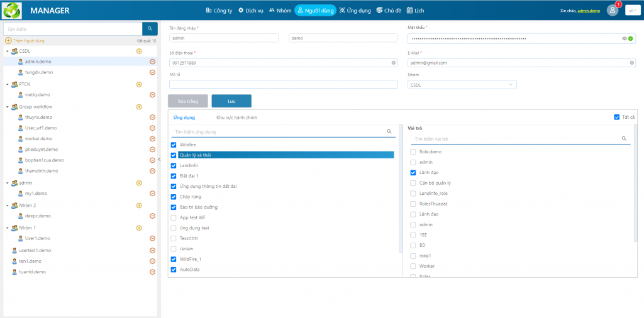Click the plus icon beside CSDL group

[139, 51]
